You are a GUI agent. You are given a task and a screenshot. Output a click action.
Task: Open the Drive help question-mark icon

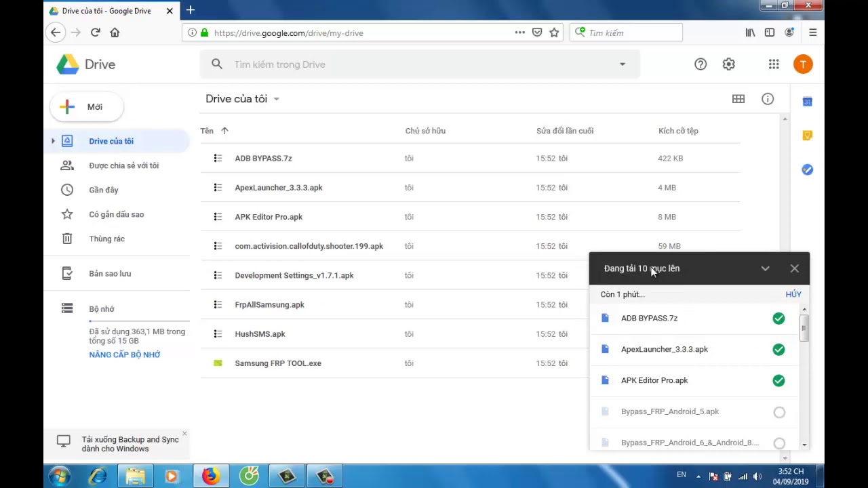701,64
